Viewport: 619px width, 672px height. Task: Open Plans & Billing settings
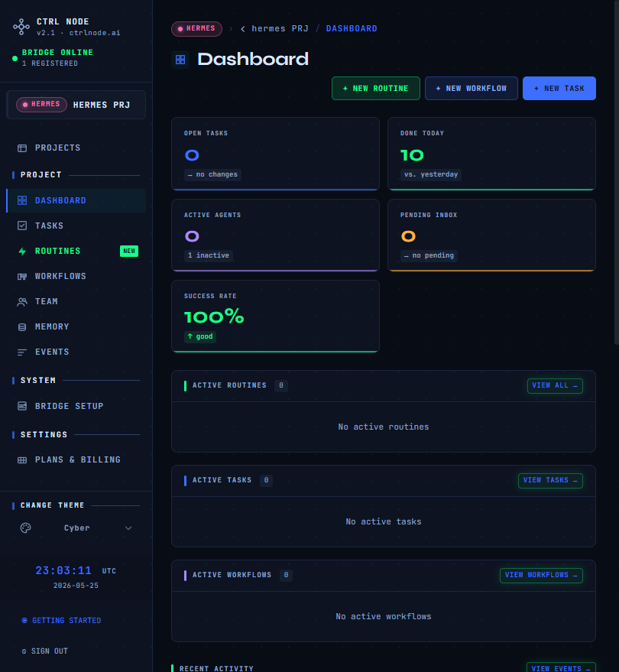[x=76, y=459]
